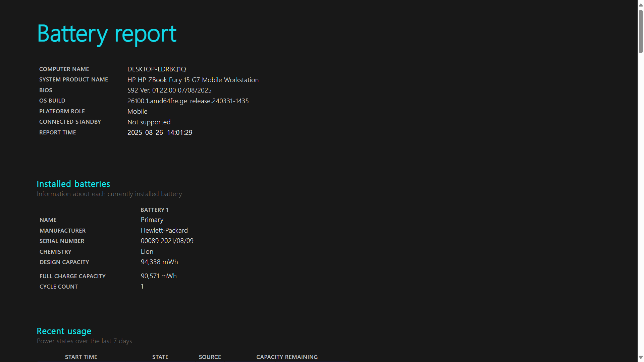The image size is (644, 362).
Task: Click the scrollbar down arrow
Action: (641, 357)
